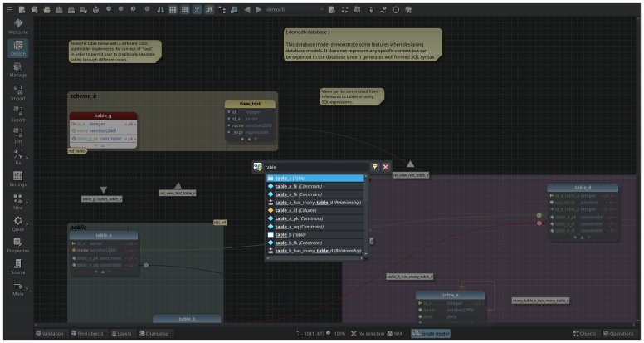This screenshot has height=343, width=644.
Task: Click the 'SQL off' tag label
Action: click(x=220, y=223)
